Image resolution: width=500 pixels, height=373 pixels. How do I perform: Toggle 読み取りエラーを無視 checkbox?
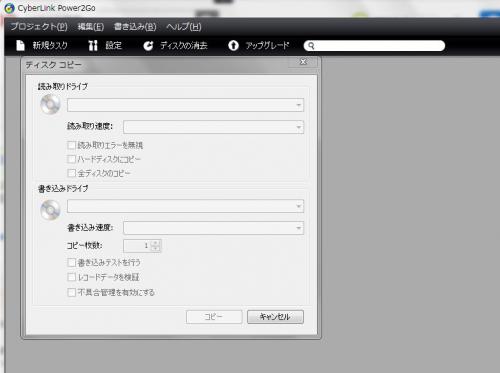click(x=71, y=145)
